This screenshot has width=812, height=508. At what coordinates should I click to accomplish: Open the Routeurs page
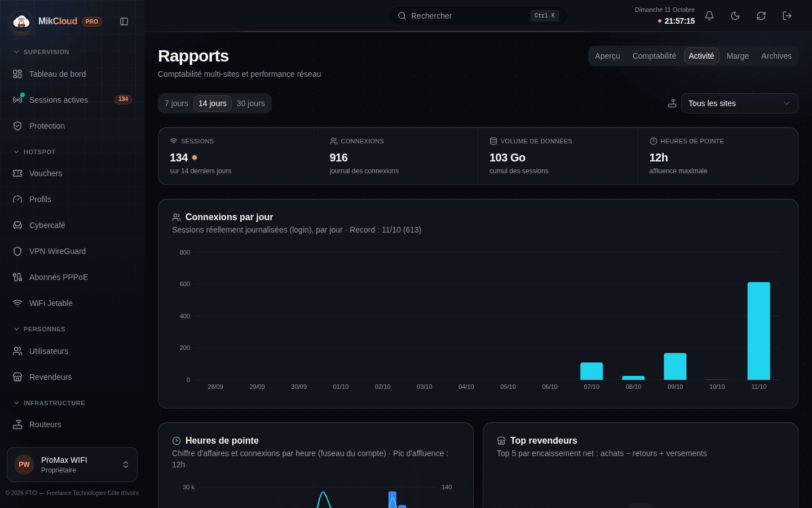(72, 424)
